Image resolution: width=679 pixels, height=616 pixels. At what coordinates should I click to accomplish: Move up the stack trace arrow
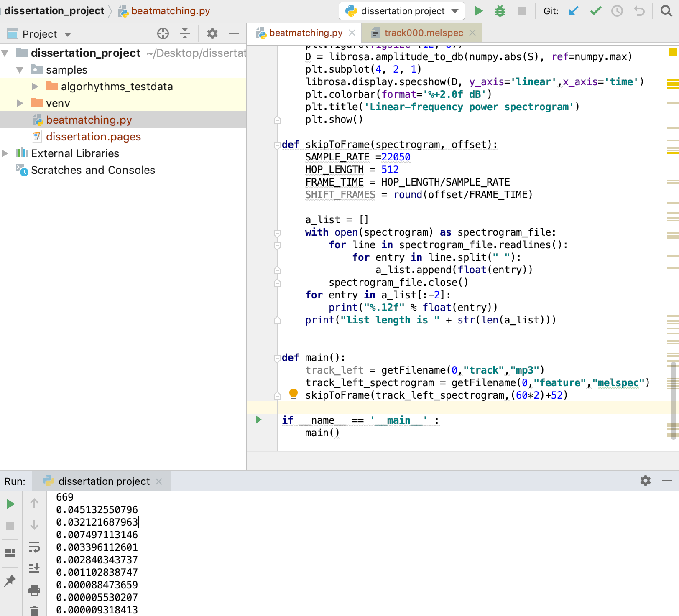coord(34,503)
